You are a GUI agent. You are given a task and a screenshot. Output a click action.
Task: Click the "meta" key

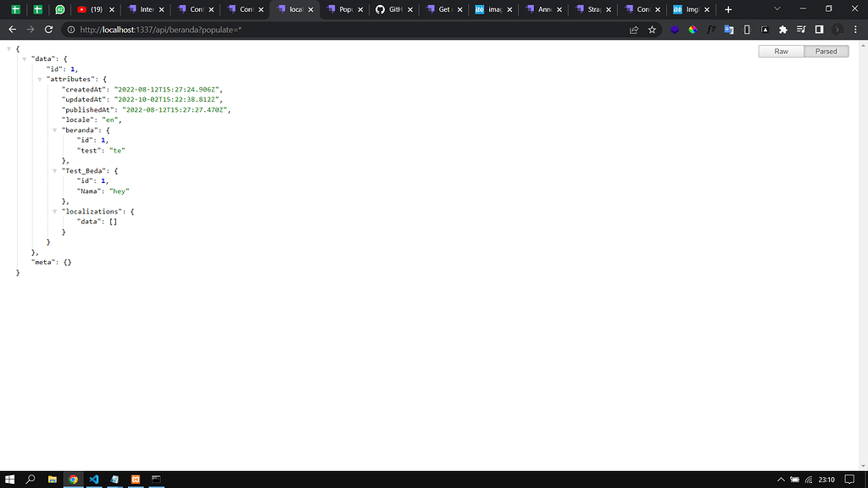(43, 263)
